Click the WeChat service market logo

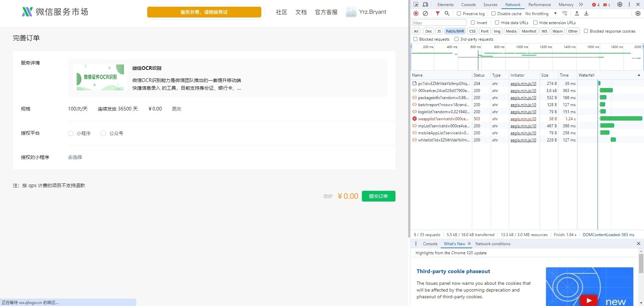[55, 12]
